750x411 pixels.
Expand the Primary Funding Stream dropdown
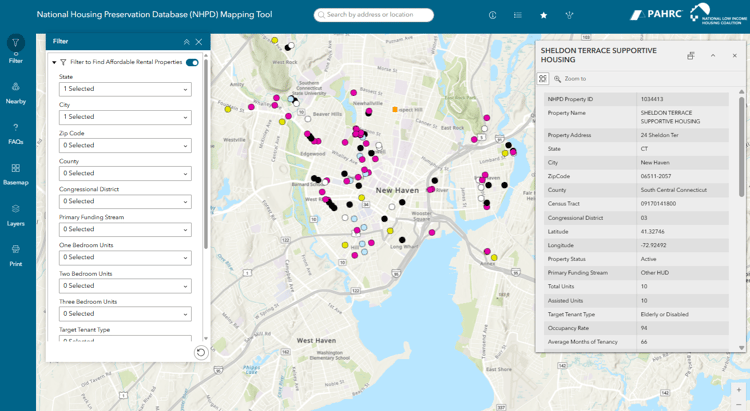(125, 229)
